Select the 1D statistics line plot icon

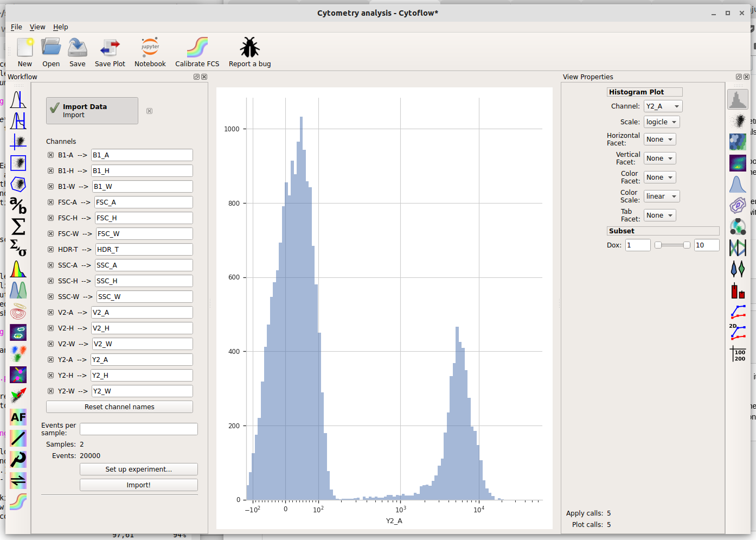pos(738,312)
